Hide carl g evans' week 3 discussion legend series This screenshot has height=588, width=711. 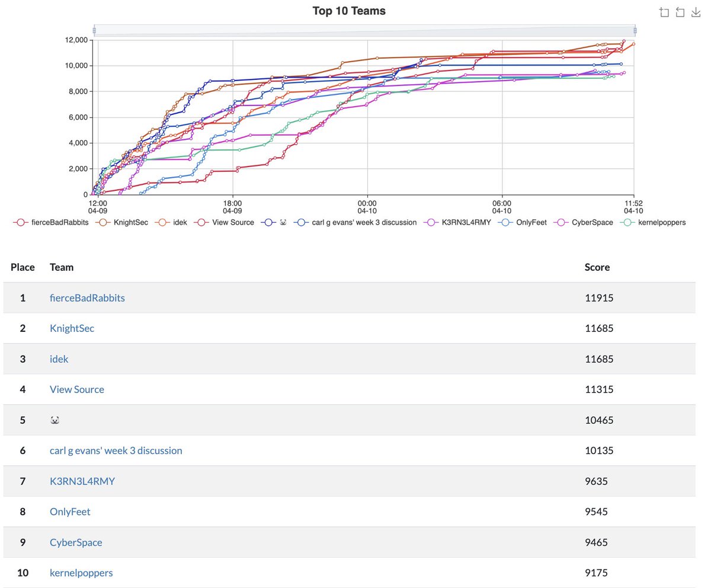[355, 222]
